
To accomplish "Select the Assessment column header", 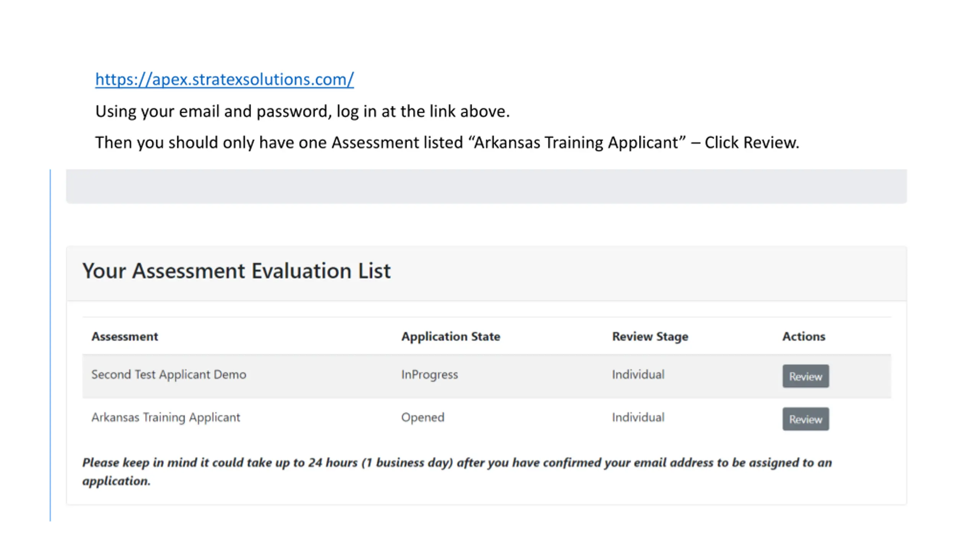I will 124,336.
